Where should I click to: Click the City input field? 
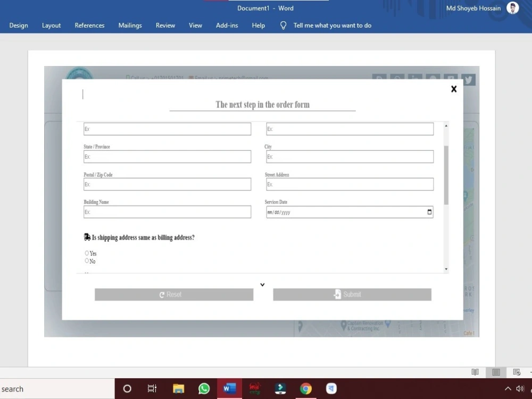click(350, 157)
